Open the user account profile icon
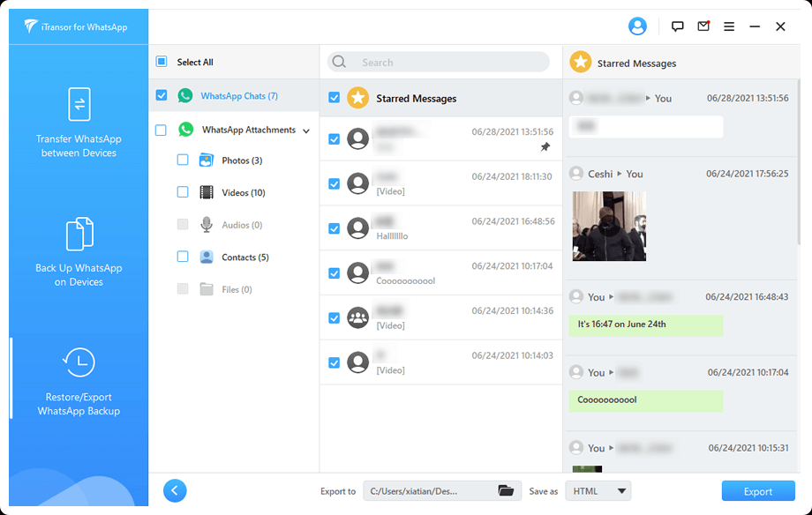This screenshot has height=515, width=812. coord(637,26)
